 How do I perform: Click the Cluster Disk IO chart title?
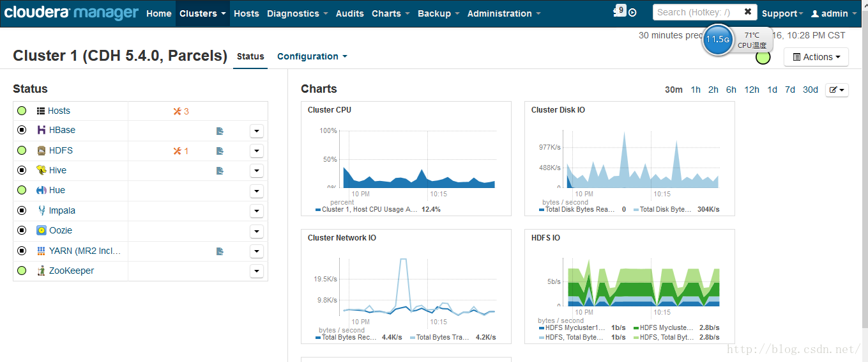(558, 110)
